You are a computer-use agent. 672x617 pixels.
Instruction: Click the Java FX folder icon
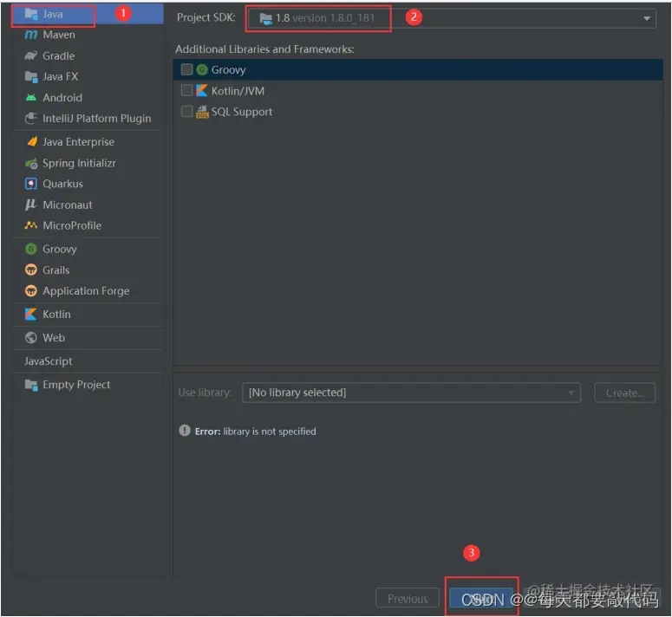(x=31, y=76)
